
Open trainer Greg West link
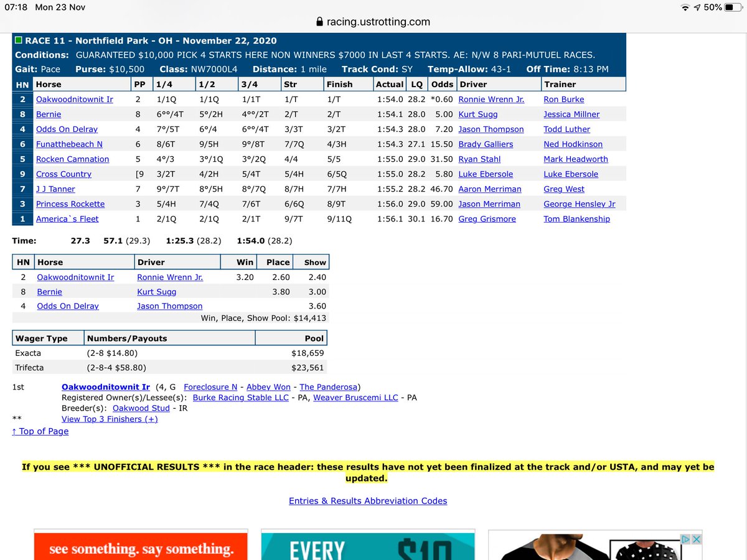click(564, 189)
